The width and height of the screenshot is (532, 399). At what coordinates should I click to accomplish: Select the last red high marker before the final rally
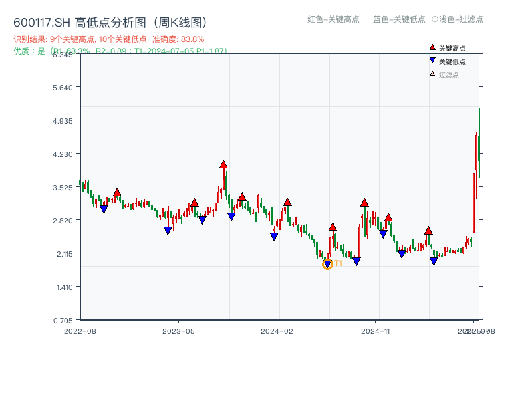(x=428, y=231)
